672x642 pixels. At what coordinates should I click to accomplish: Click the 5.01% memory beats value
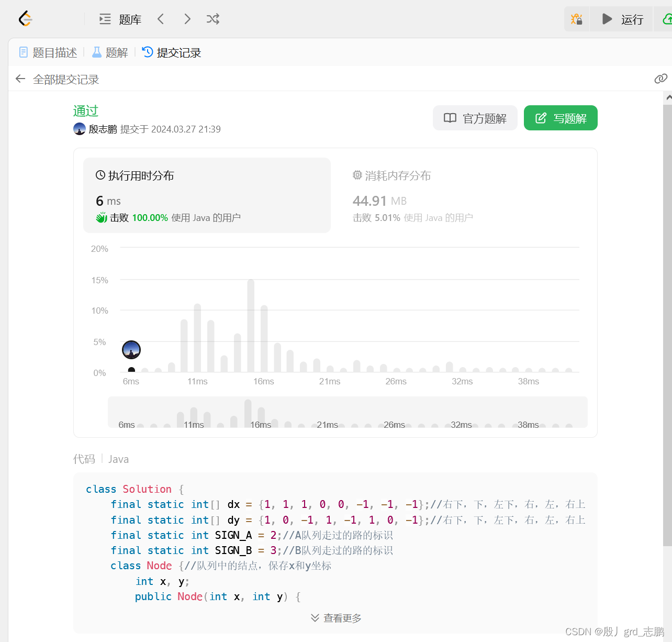coord(387,217)
